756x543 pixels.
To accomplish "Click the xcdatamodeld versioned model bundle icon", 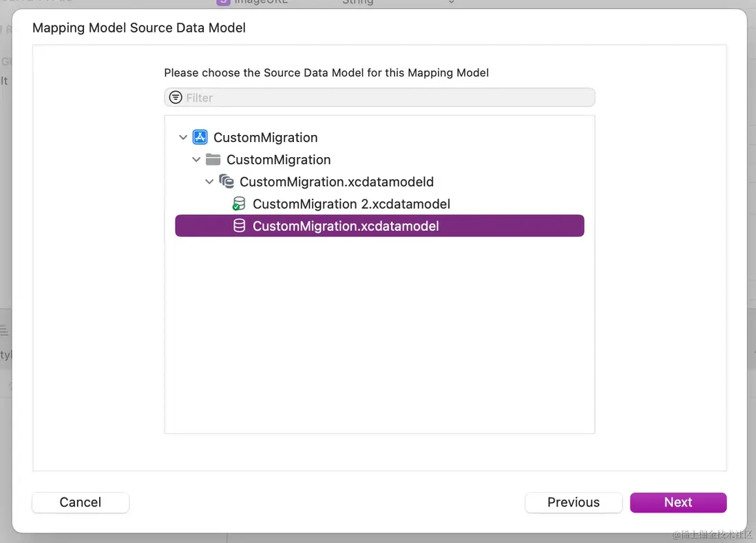I will pyautogui.click(x=227, y=182).
